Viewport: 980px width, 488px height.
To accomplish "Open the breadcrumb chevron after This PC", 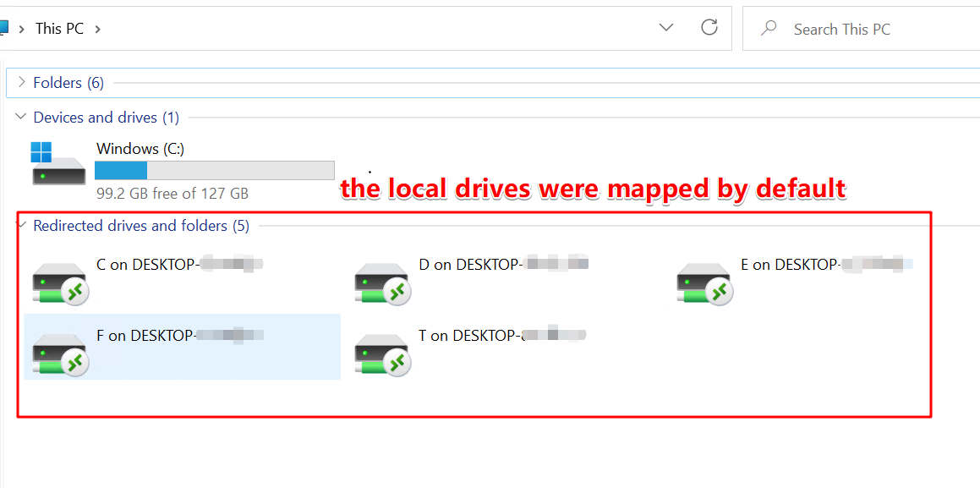I will coord(97,28).
